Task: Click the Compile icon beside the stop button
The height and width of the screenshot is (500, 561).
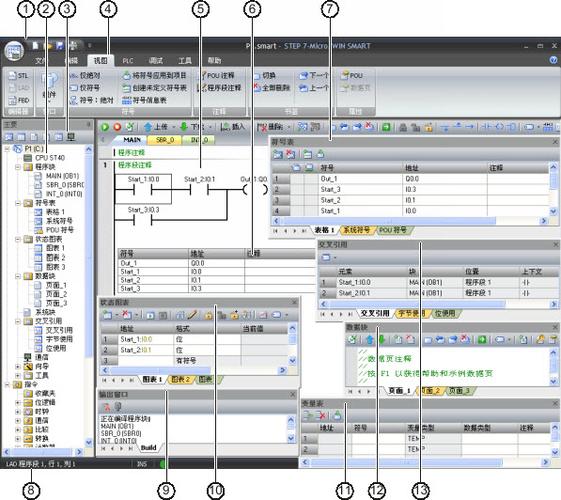Action: (x=130, y=127)
